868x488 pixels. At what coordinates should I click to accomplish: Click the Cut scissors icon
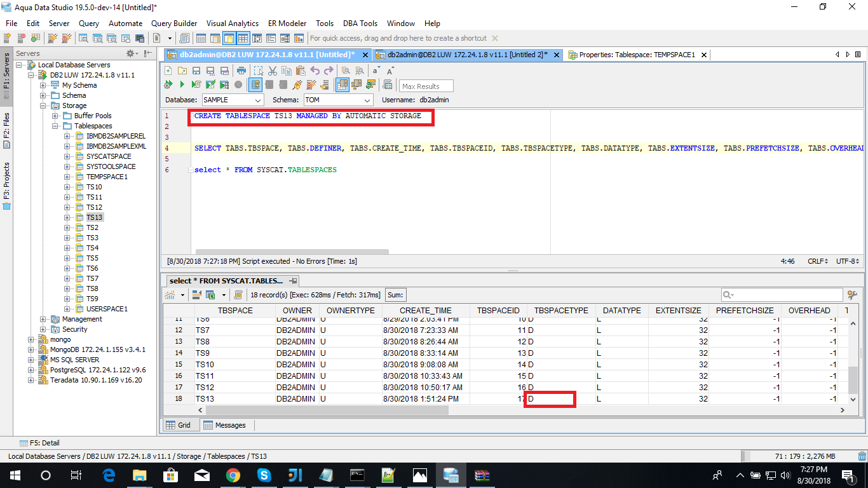pyautogui.click(x=273, y=71)
